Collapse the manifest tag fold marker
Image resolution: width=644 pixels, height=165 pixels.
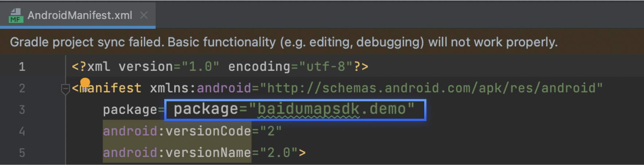pos(65,88)
